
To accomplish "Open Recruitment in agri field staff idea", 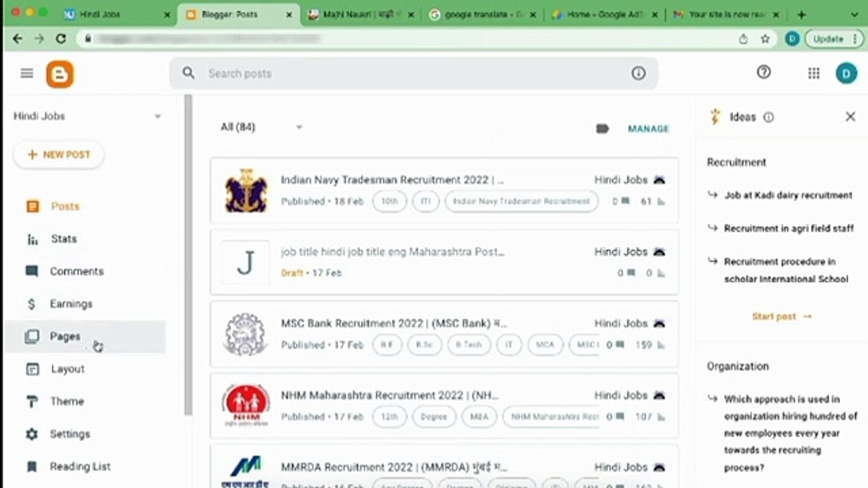I will (x=789, y=228).
